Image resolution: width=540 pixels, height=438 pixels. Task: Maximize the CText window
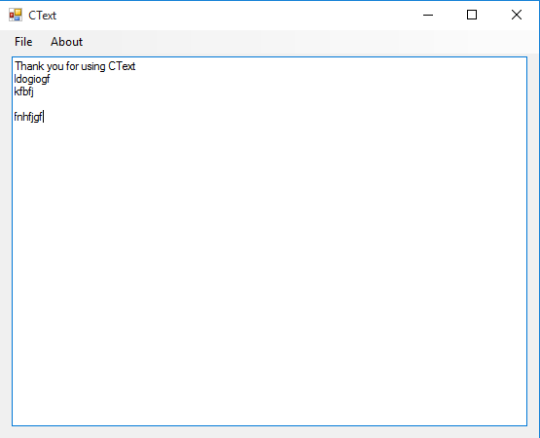click(472, 15)
